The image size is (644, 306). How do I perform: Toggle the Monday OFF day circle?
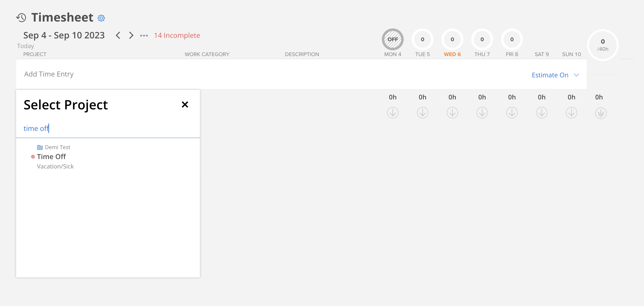[393, 39]
